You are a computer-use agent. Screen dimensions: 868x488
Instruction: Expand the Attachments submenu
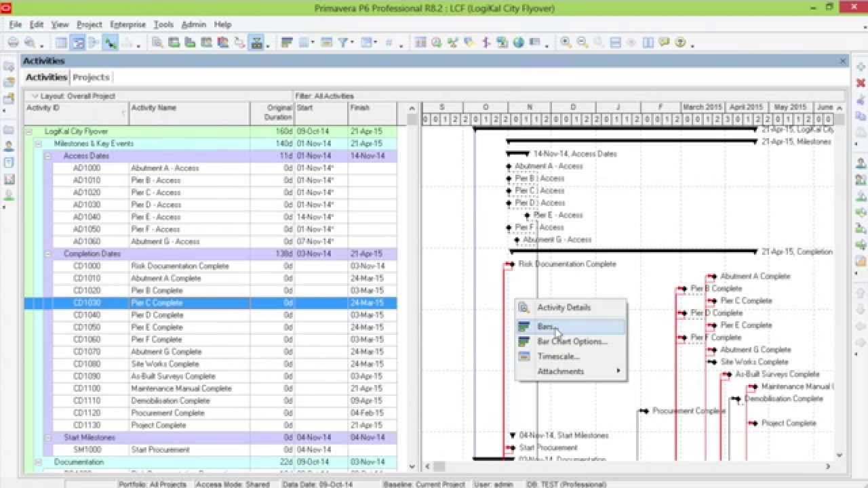(x=570, y=371)
